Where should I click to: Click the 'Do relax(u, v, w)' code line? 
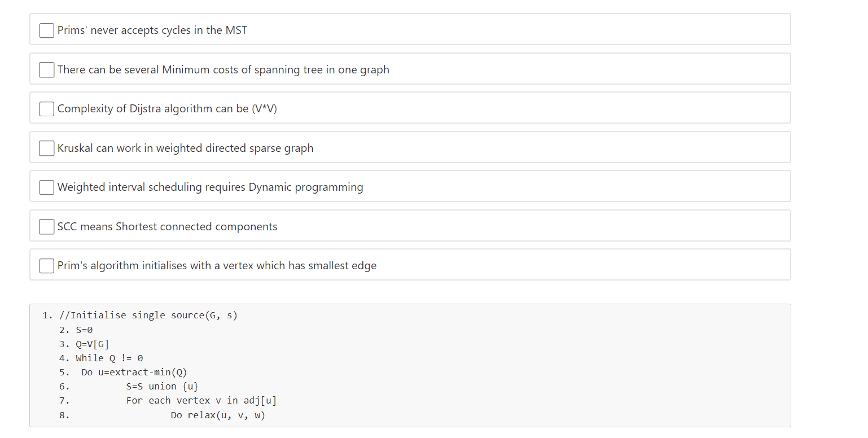[218, 415]
